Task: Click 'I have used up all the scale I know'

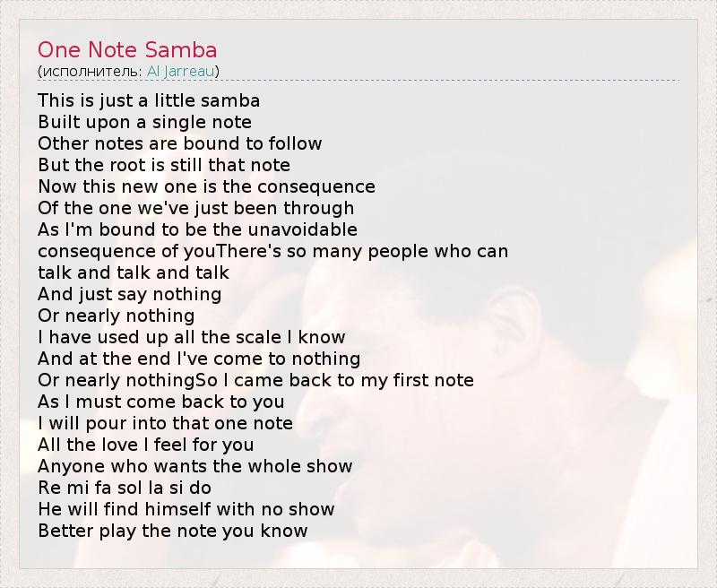Action: coord(191,337)
